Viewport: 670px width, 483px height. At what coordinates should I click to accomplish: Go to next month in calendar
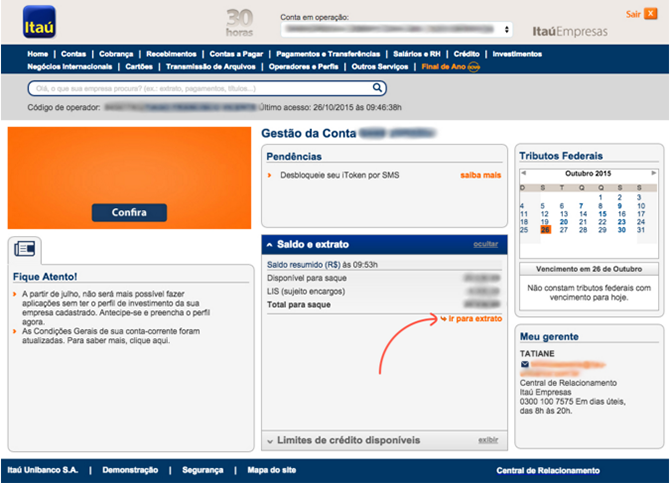point(653,173)
